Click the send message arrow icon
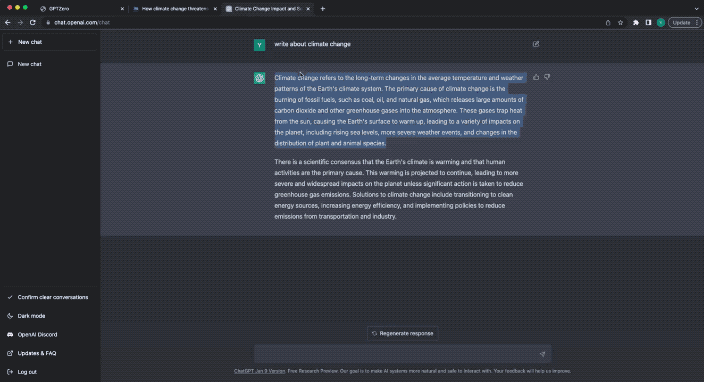The width and height of the screenshot is (704, 382). tap(542, 354)
